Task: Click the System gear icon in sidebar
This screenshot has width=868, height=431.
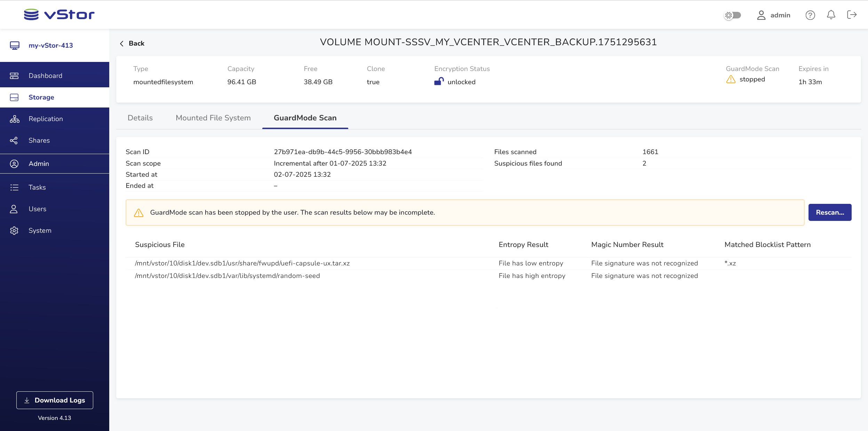Action: point(14,231)
